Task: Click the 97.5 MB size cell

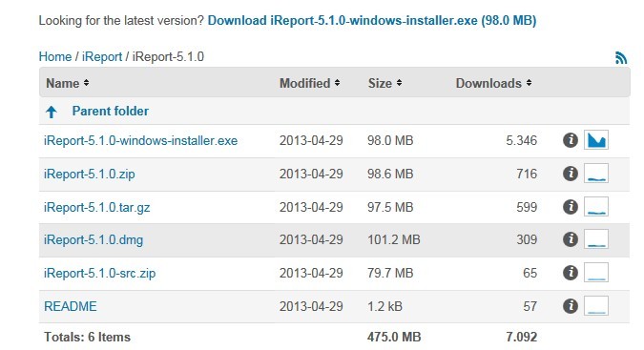Action: (x=390, y=207)
